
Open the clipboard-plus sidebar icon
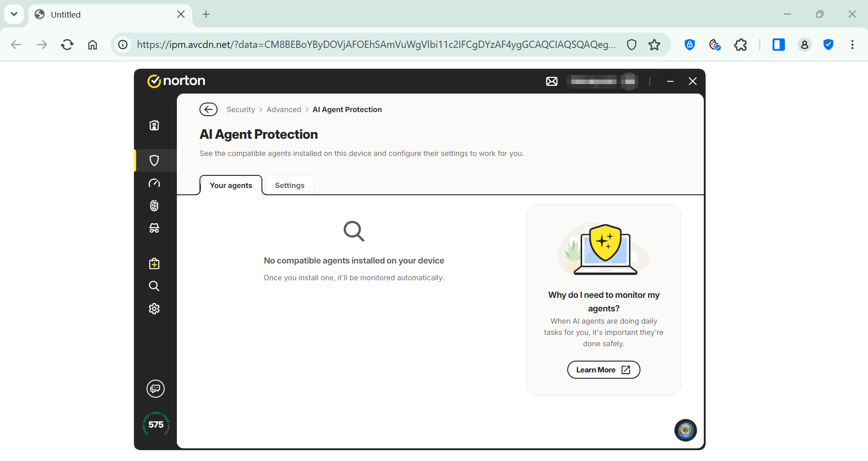pyautogui.click(x=154, y=263)
